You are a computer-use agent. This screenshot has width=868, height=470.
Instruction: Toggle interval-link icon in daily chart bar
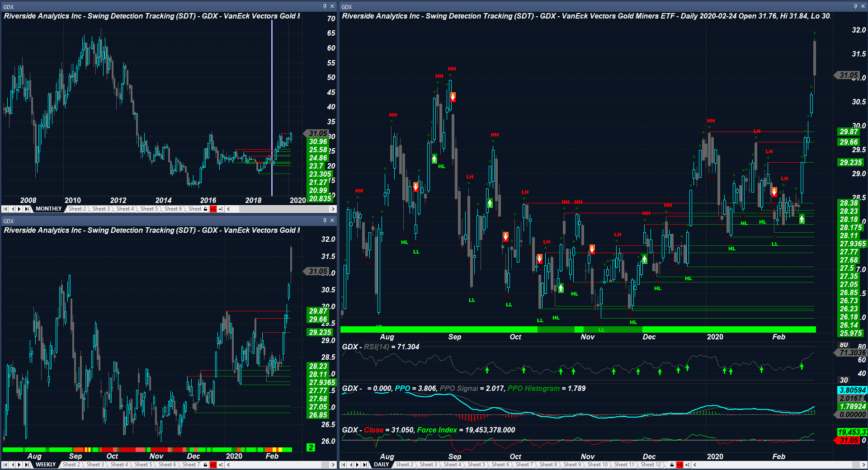(687, 465)
